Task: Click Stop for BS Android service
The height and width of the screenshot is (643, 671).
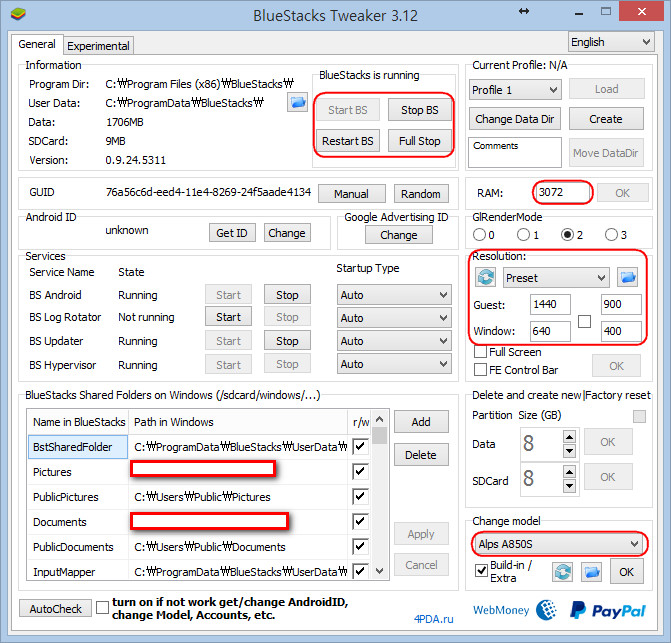Action: point(287,295)
